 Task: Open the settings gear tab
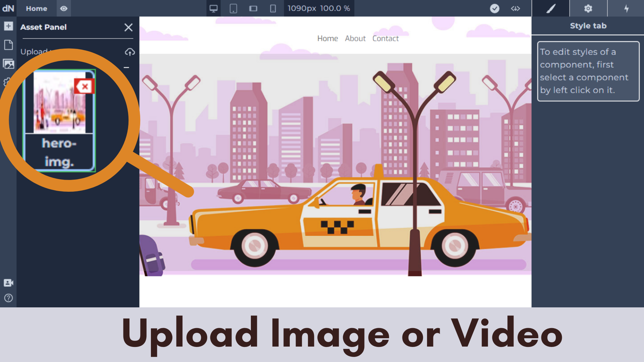click(588, 8)
